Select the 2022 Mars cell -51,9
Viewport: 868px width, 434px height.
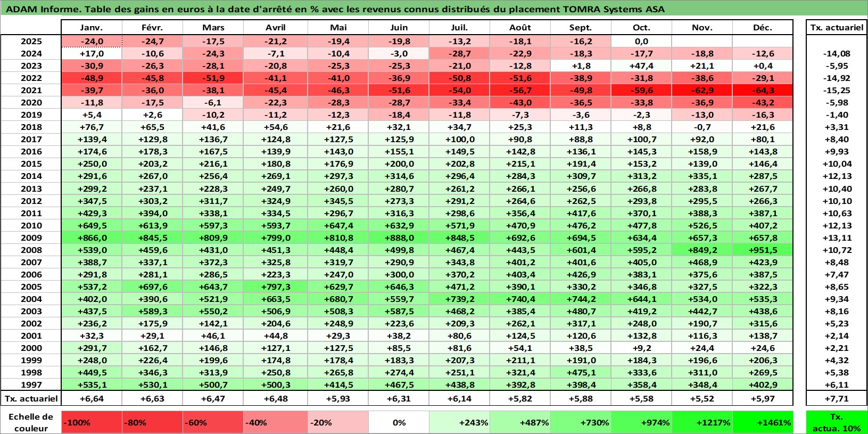point(213,78)
